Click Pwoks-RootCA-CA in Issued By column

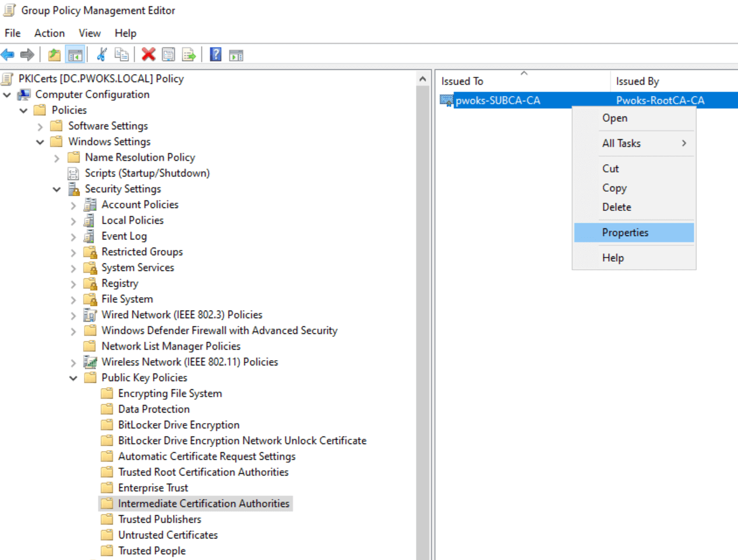[660, 100]
